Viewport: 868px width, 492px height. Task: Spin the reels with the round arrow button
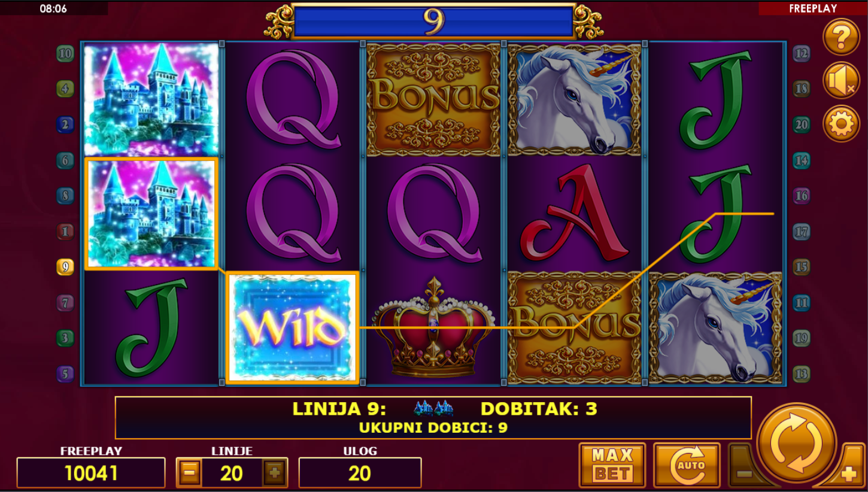click(797, 444)
